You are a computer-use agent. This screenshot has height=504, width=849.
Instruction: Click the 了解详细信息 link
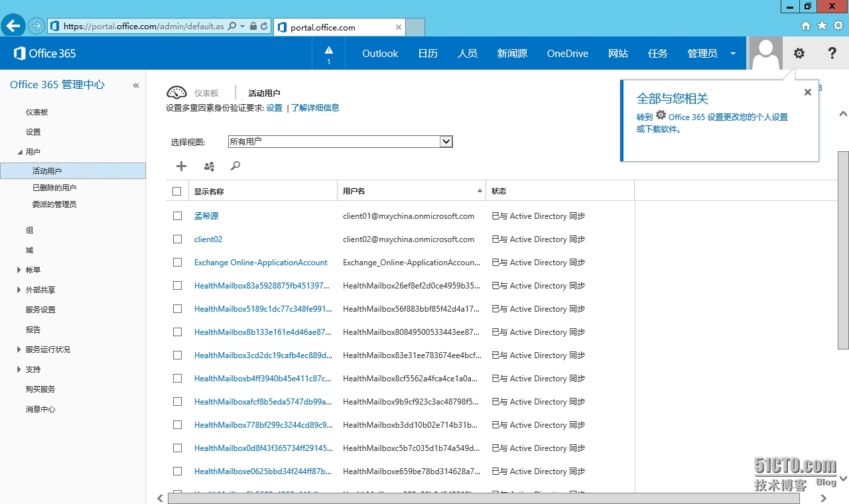(315, 108)
